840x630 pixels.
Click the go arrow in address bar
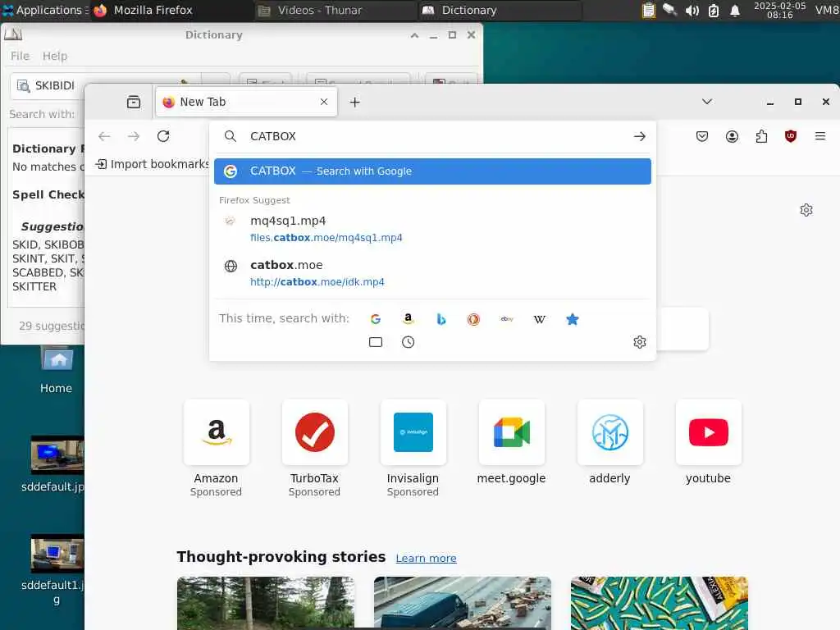[x=639, y=136]
